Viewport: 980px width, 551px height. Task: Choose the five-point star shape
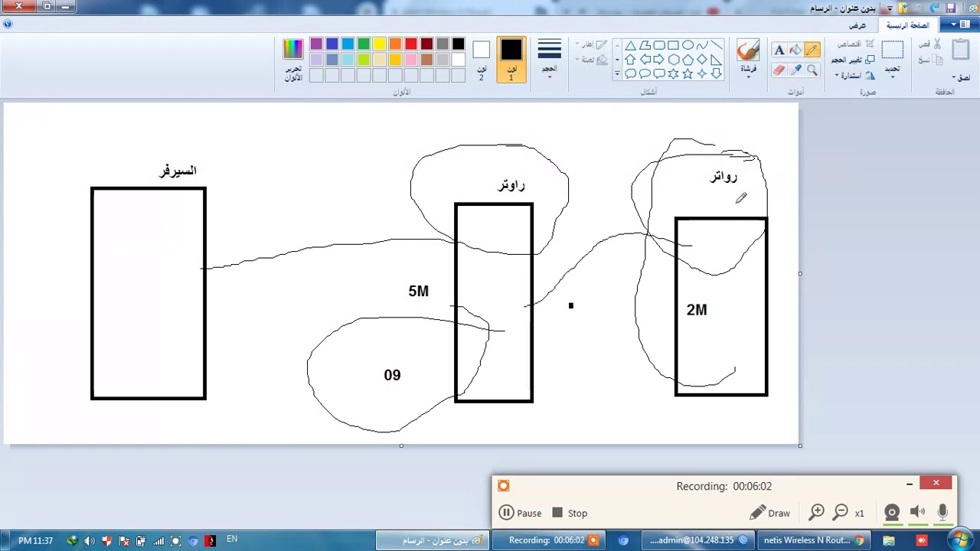click(688, 73)
